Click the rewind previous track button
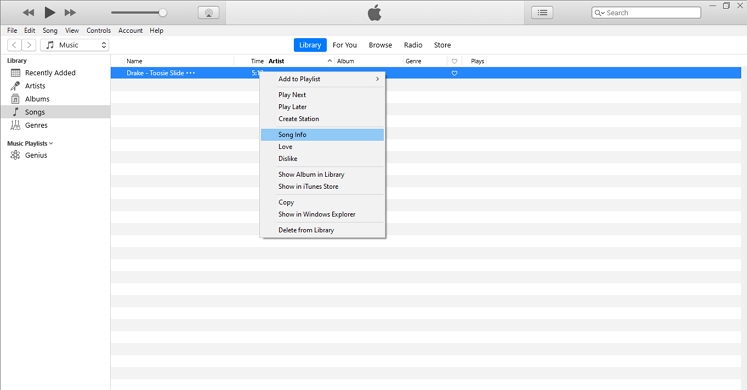The height and width of the screenshot is (390, 747). 28,12
